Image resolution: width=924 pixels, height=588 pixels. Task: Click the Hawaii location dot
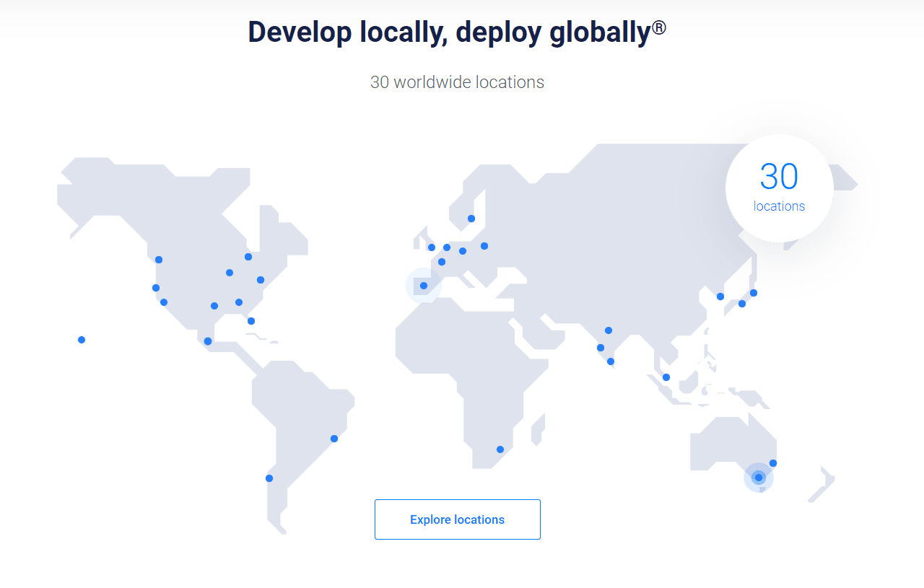tap(81, 339)
